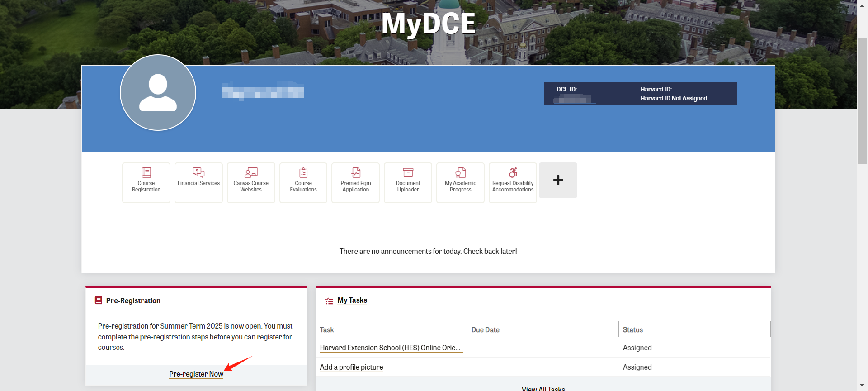Open the My Tasks heading link
This screenshot has height=391, width=868.
tap(352, 300)
